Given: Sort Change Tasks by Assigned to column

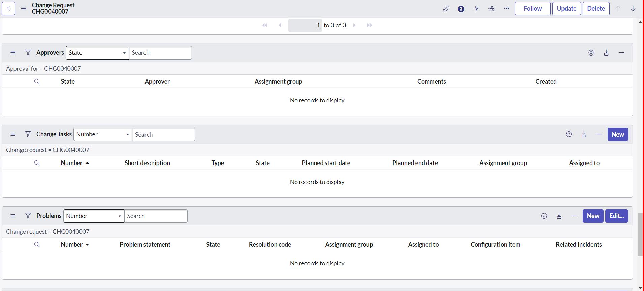Looking at the screenshot, I should pos(584,163).
